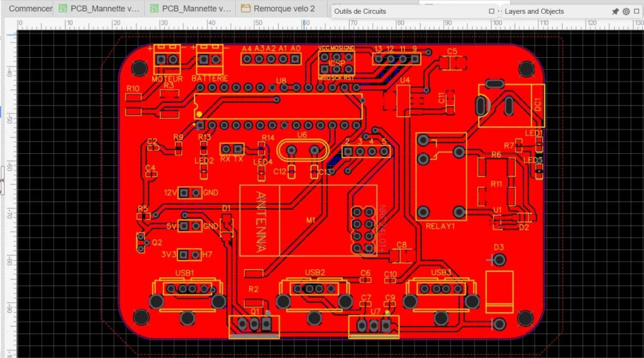Select the USB2 connector label
The height and width of the screenshot is (358, 644).
[315, 273]
